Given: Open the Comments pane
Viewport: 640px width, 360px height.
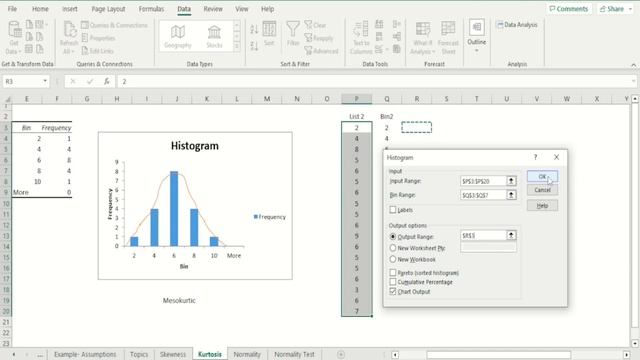Looking at the screenshot, I should point(569,9).
